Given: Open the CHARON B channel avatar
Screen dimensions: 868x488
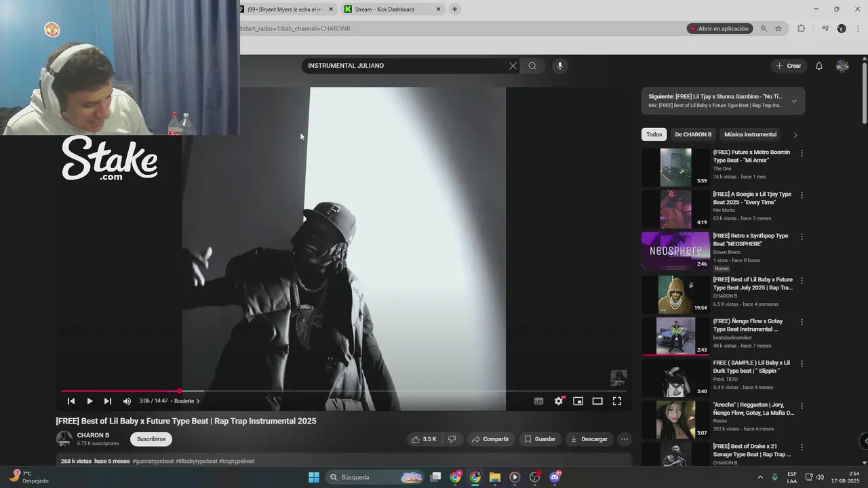Looking at the screenshot, I should tap(64, 439).
